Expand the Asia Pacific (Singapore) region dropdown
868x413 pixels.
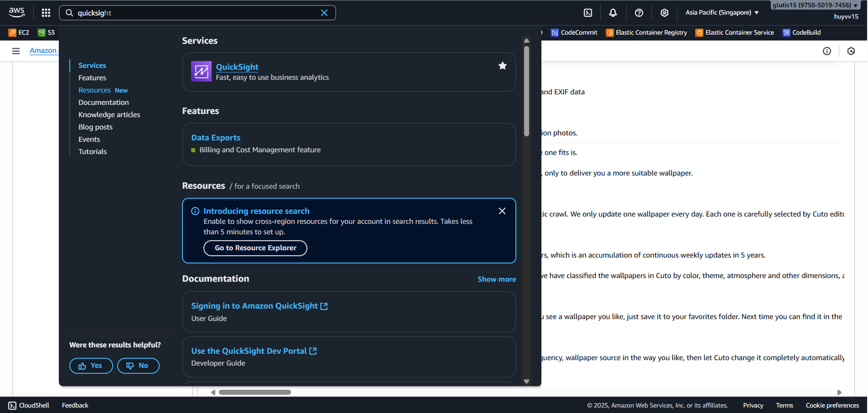coord(722,13)
